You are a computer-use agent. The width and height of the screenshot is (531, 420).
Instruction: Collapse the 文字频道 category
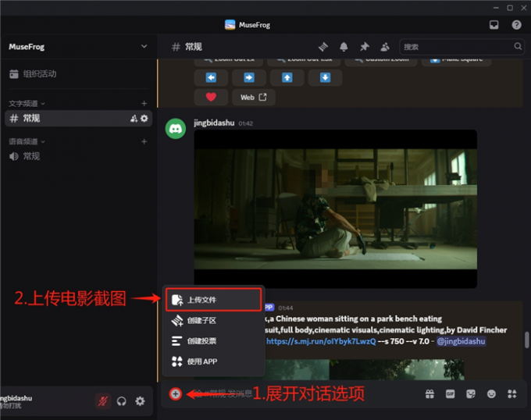tap(27, 104)
